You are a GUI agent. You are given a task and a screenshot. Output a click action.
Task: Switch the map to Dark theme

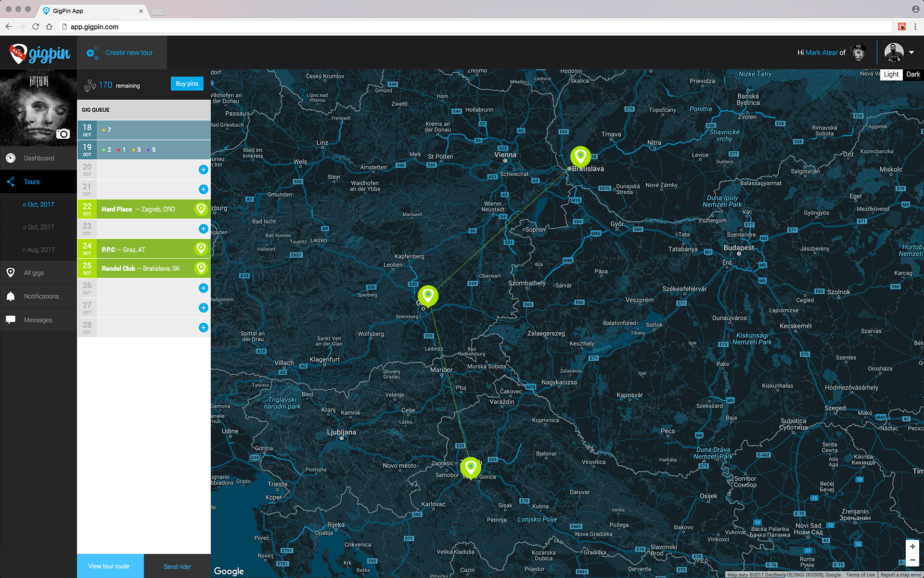tap(913, 74)
